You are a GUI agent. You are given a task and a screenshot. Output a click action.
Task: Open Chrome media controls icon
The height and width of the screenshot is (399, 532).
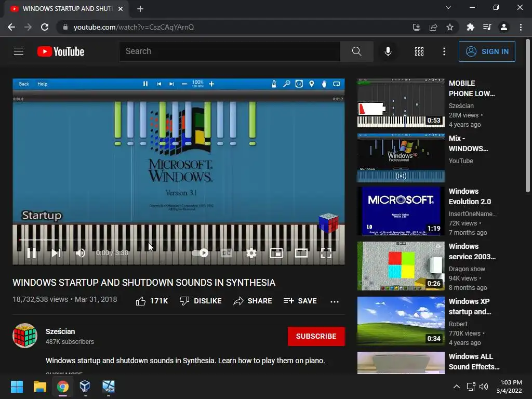[x=487, y=27]
